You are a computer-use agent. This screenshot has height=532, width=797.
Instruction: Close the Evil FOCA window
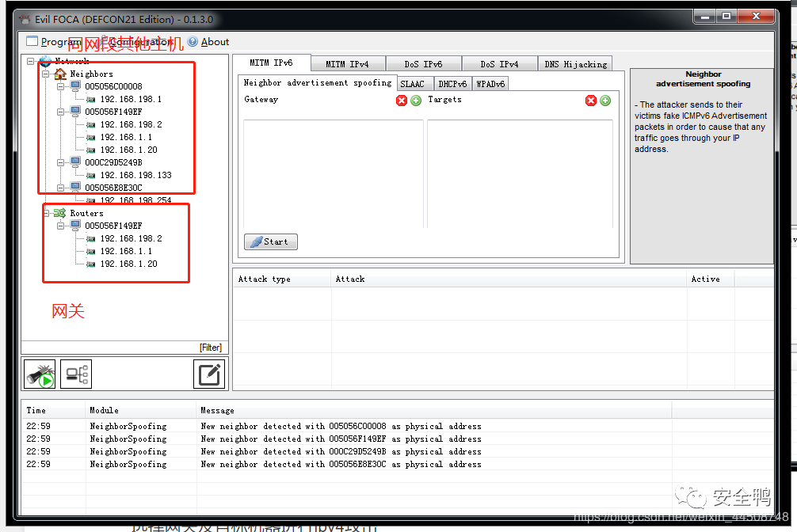[756, 17]
